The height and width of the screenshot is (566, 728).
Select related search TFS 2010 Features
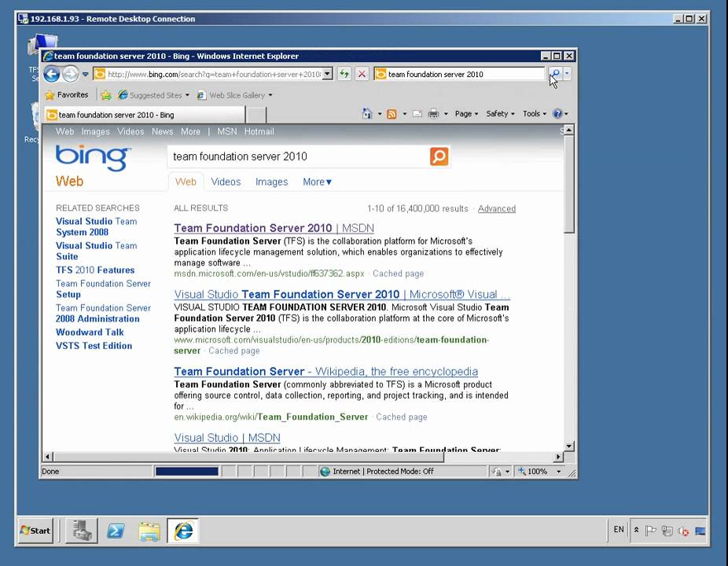95,270
